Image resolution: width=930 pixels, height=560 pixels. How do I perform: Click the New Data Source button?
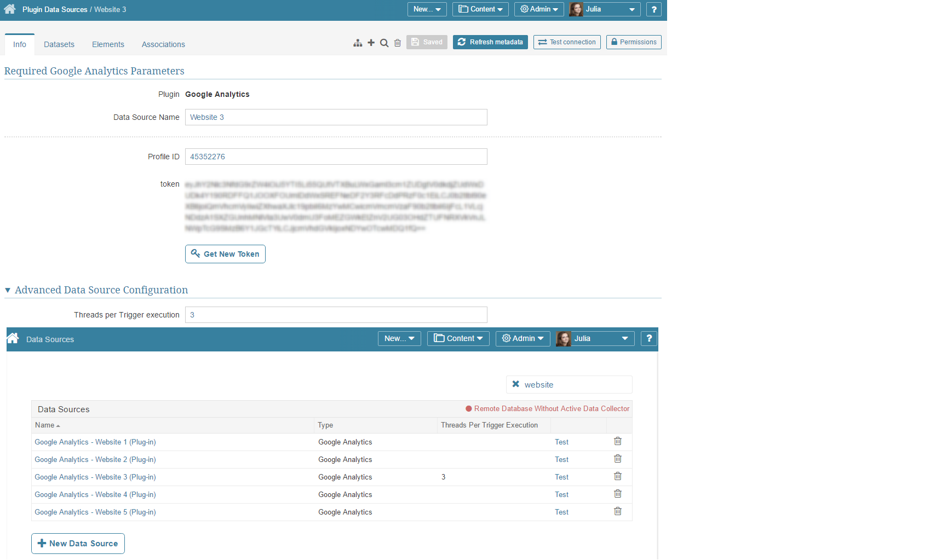(78, 544)
